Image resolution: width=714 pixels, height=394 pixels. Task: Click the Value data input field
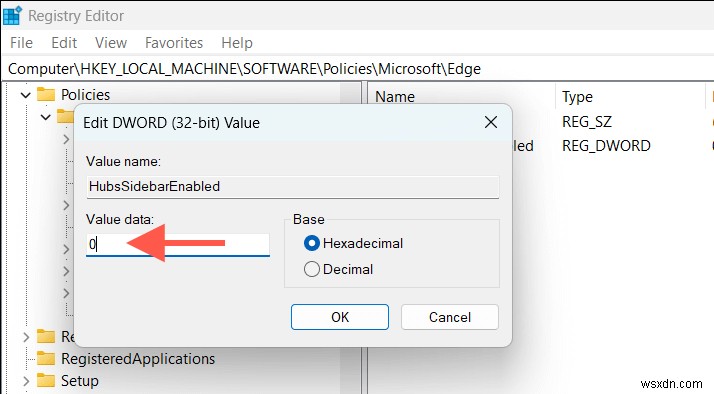[x=178, y=245]
